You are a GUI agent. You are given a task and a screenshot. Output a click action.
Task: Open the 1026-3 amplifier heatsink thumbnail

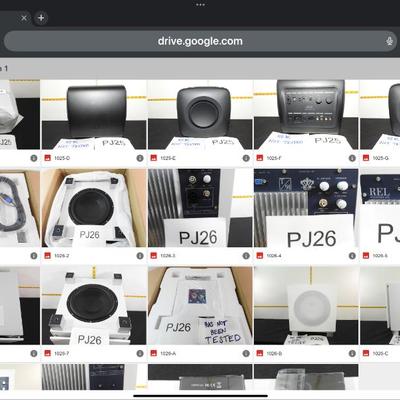200,208
